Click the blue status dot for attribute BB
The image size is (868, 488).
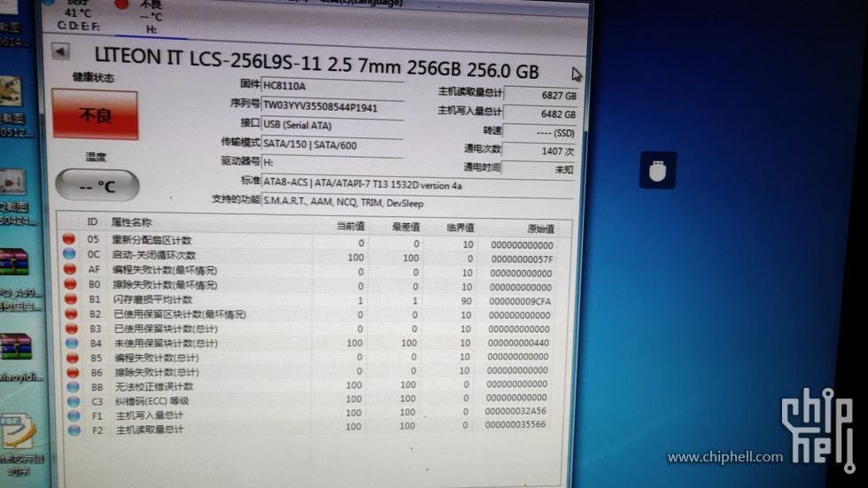(x=73, y=386)
